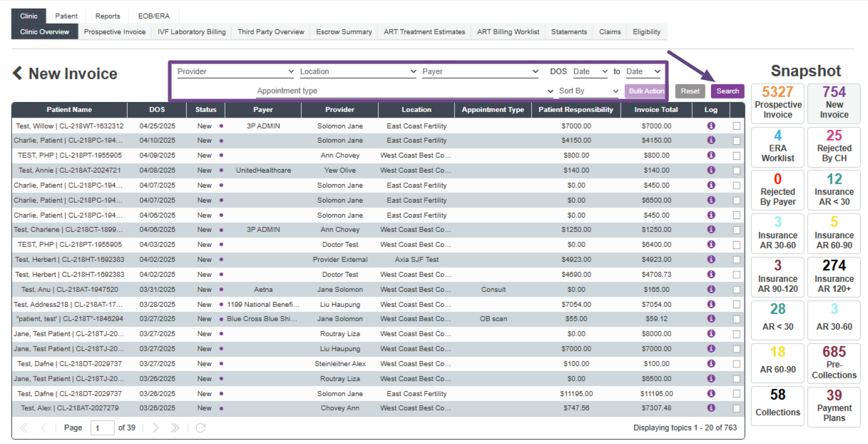Screen dimensions: 868x444
Task: Expand the Provider filter dropdown
Action: tap(235, 71)
